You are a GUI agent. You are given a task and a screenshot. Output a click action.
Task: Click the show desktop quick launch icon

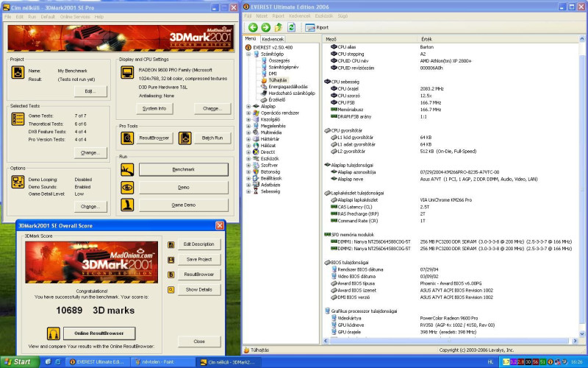point(48,362)
